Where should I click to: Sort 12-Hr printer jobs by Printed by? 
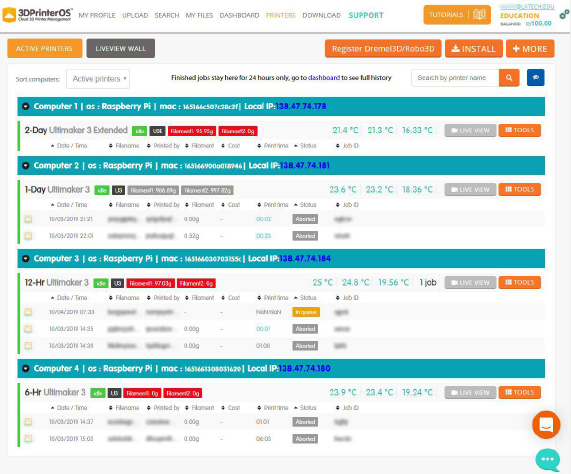[x=164, y=298]
